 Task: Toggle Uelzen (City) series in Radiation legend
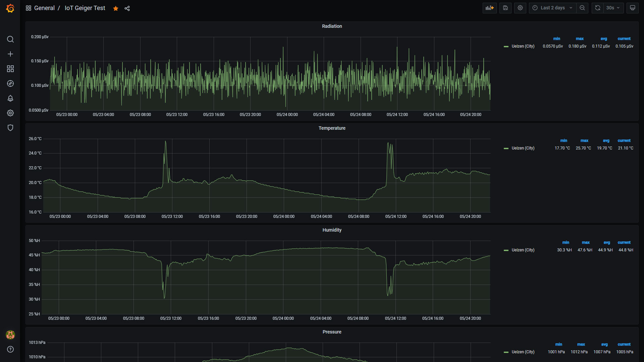point(523,46)
